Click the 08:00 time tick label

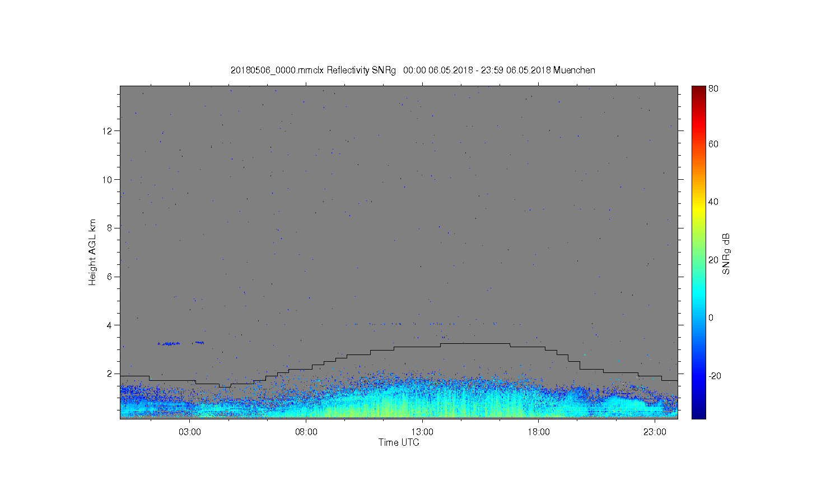[306, 432]
